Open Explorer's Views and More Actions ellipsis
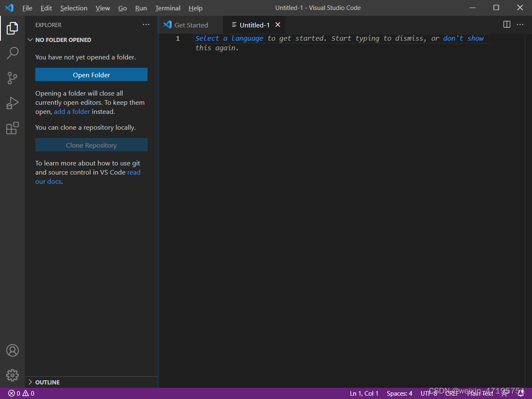This screenshot has width=532, height=399. (x=146, y=25)
